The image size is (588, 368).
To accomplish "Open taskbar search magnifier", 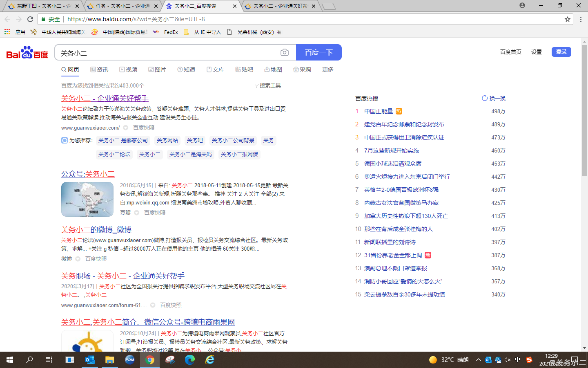I will click(29, 360).
